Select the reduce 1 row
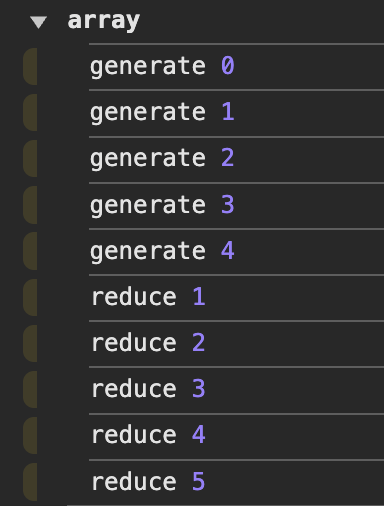The height and width of the screenshot is (506, 384). click(237, 298)
